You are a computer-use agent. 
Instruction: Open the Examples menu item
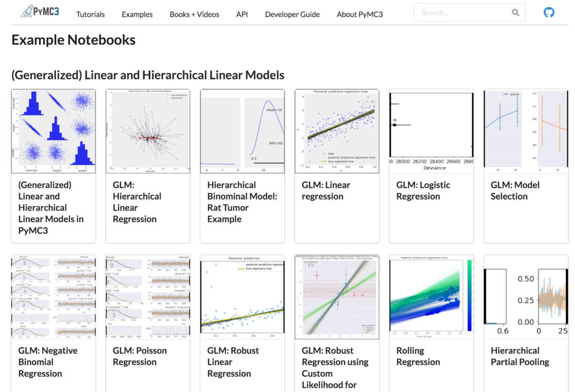coord(137,14)
